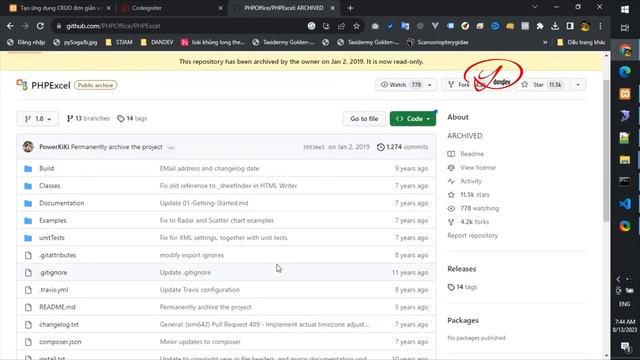The width and height of the screenshot is (640, 360).
Task: Open Visual Studio Code from the taskbar
Action: click(x=624, y=203)
